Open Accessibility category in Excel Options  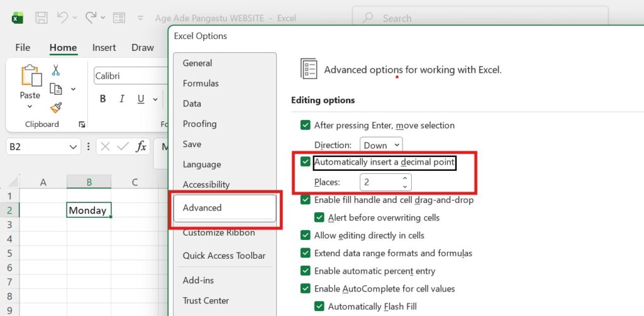206,185
